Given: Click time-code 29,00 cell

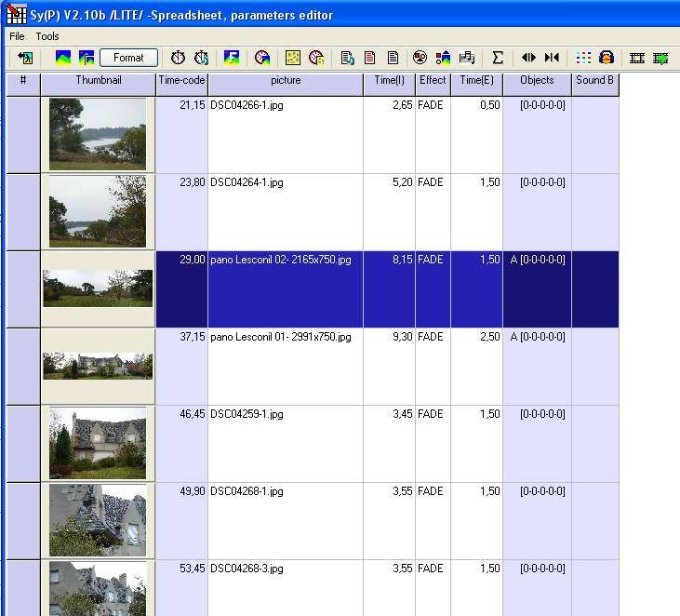Looking at the screenshot, I should [181, 289].
